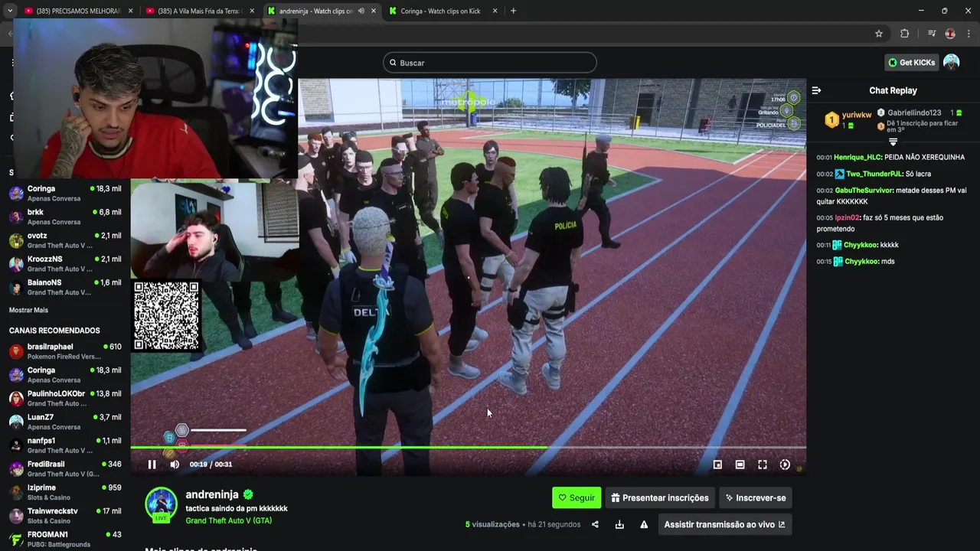
Task: Click Two_ThunderPJL username in chat
Action: coord(874,174)
